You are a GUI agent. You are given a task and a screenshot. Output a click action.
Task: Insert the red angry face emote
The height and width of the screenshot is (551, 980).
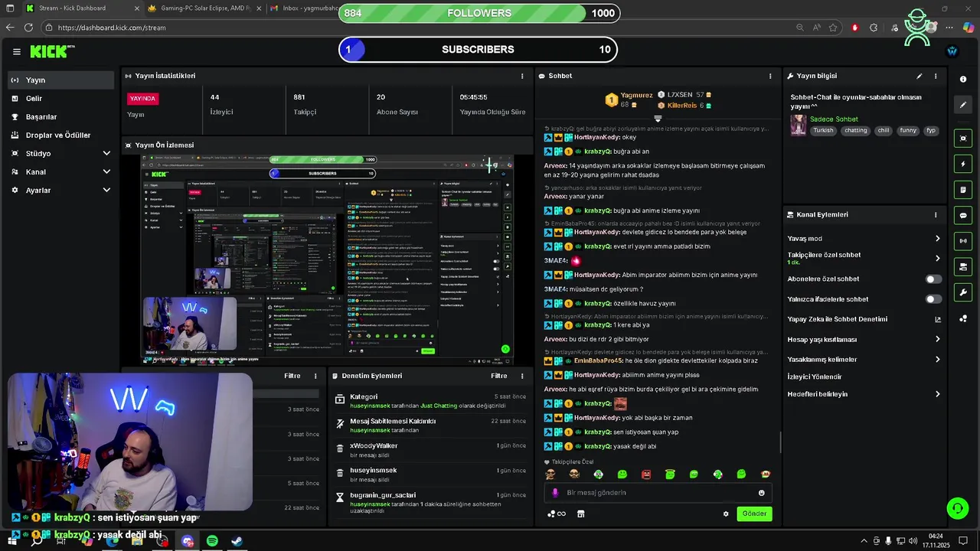[x=646, y=474]
